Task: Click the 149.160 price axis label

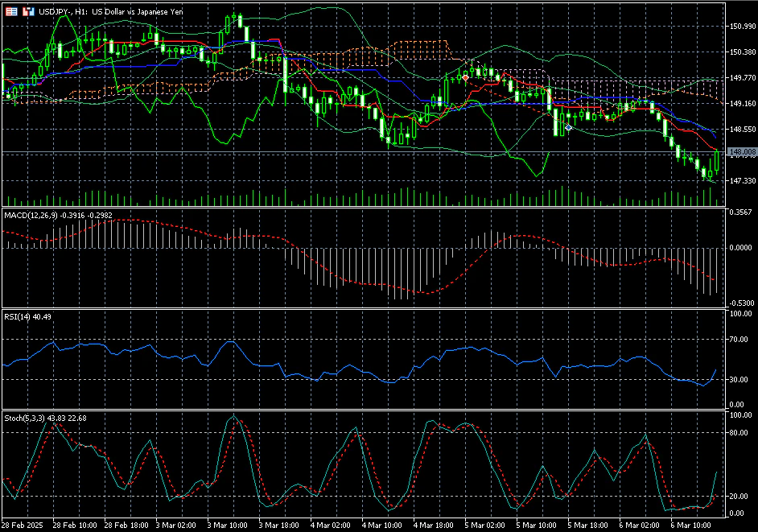Action: tap(743, 104)
